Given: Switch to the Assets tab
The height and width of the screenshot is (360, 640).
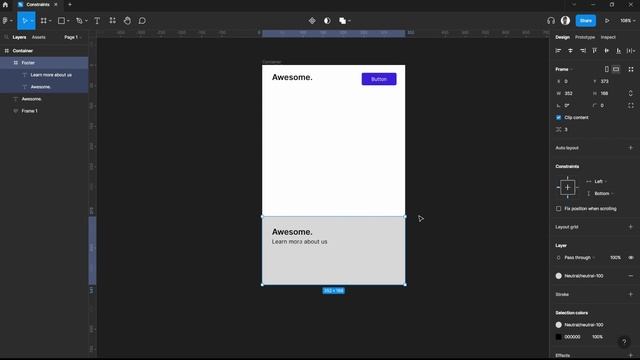Looking at the screenshot, I should 39,37.
